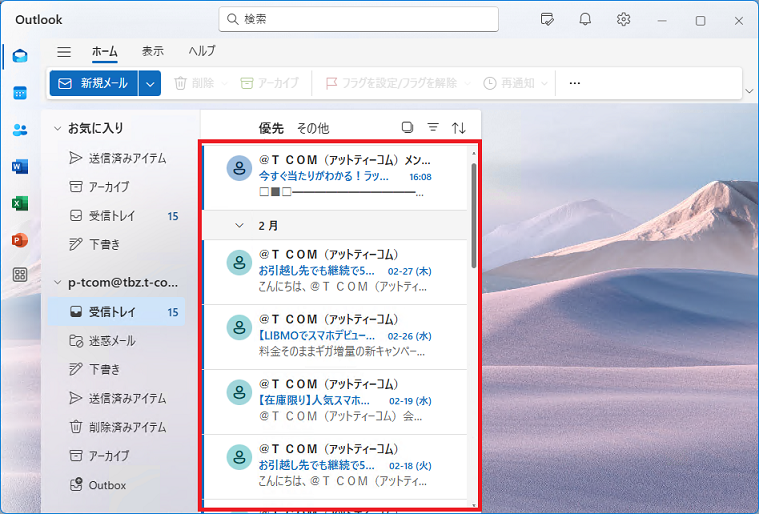Open account's 受信トレイ folder
The image size is (759, 514).
click(x=117, y=312)
